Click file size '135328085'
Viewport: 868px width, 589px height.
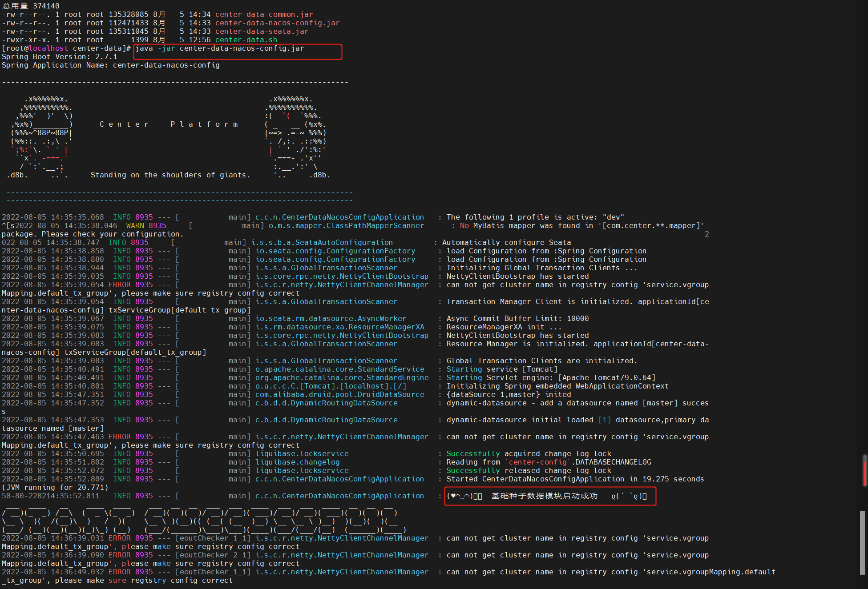tap(129, 15)
